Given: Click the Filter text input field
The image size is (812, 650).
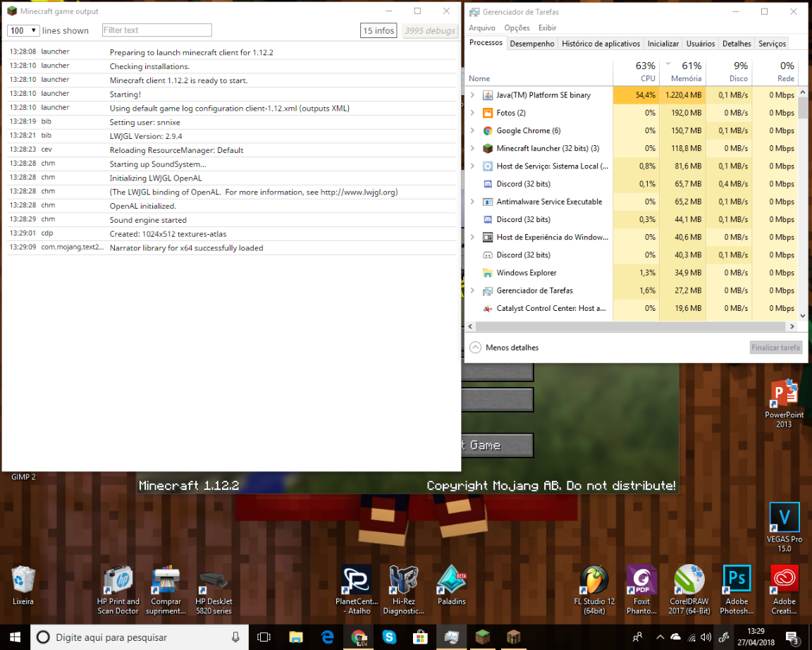Looking at the screenshot, I should pyautogui.click(x=156, y=30).
